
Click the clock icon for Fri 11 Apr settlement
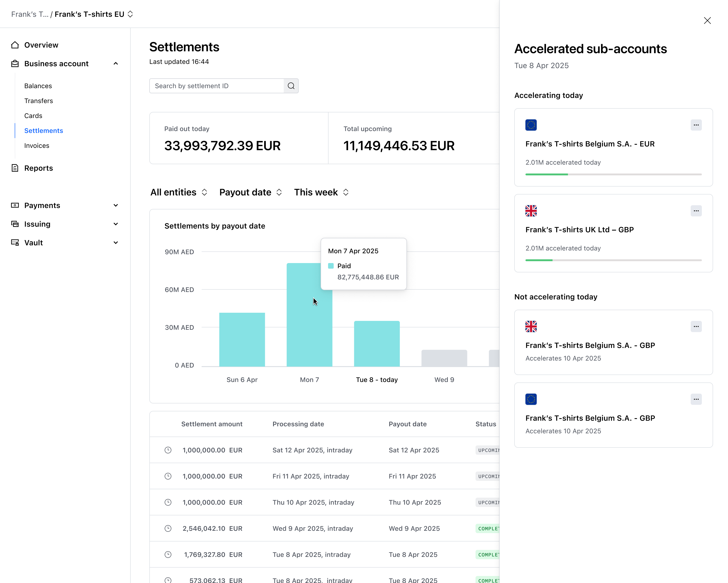tap(168, 476)
